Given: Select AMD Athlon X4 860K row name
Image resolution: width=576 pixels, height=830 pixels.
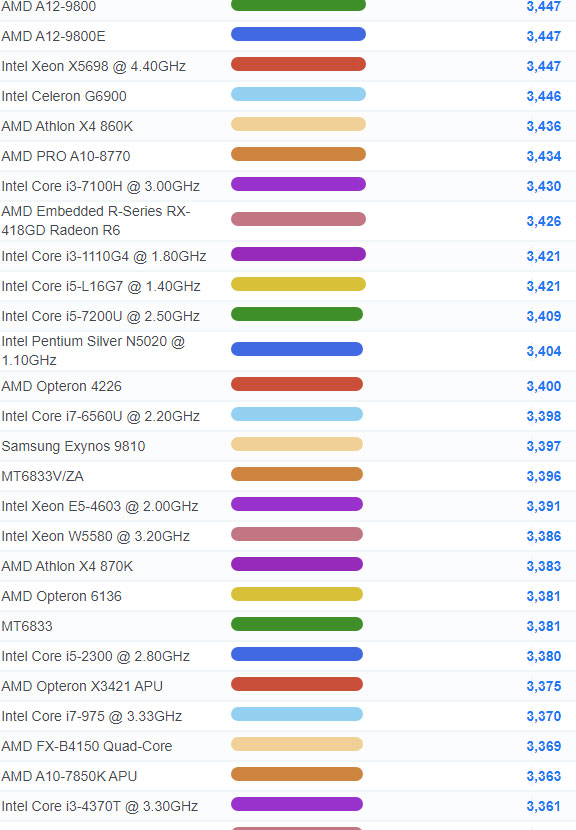Looking at the screenshot, I should (67, 127).
